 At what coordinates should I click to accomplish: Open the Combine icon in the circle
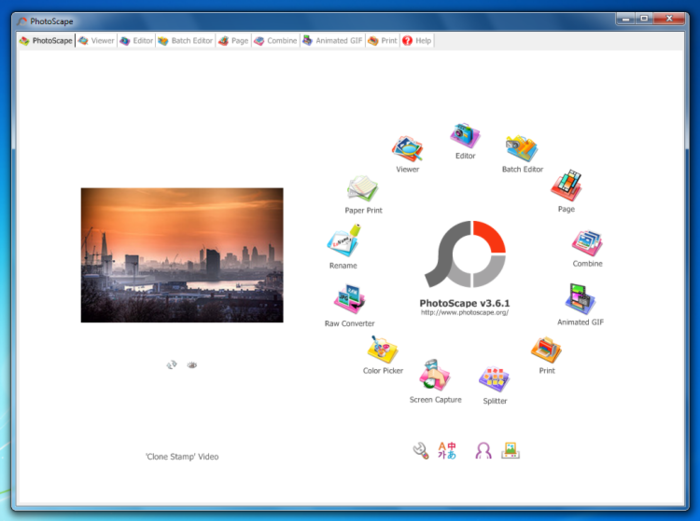[x=588, y=243]
